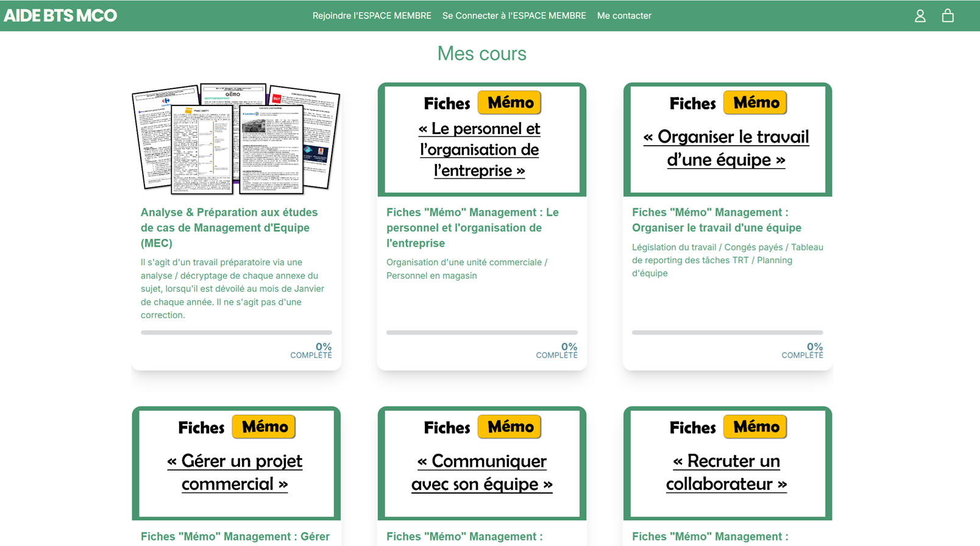Viewport: 980px width, 546px height.
Task: Click text 'Législation du travail / Congés payés'
Action: click(x=728, y=260)
